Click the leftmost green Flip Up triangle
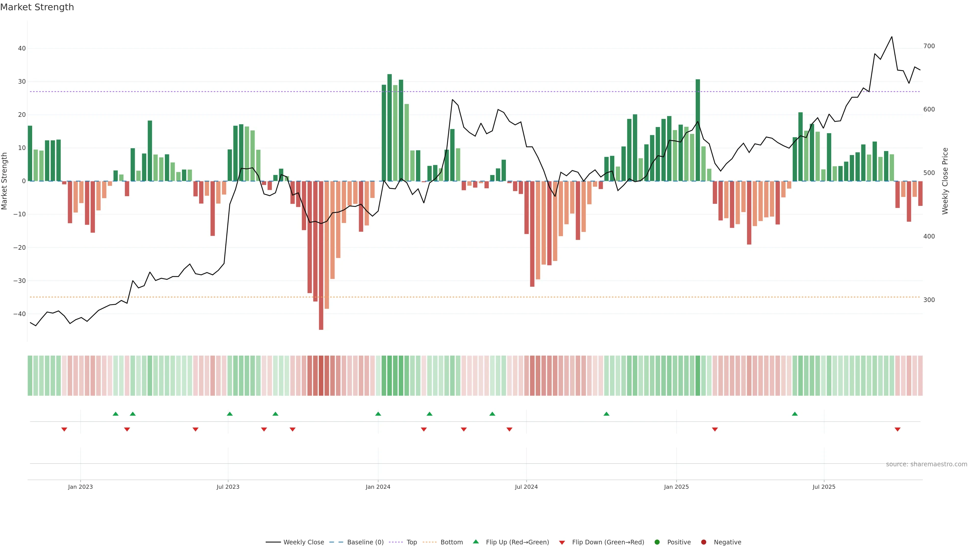Viewport: 980px width, 551px height. point(116,414)
